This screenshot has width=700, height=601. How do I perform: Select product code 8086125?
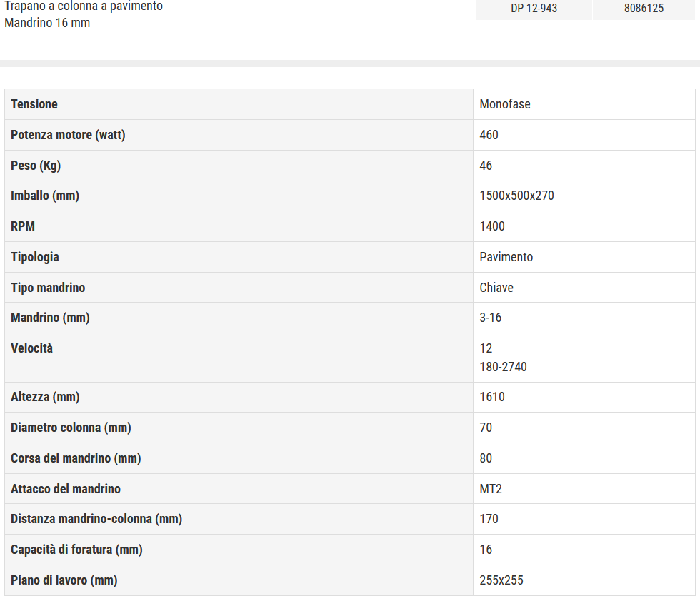click(644, 9)
